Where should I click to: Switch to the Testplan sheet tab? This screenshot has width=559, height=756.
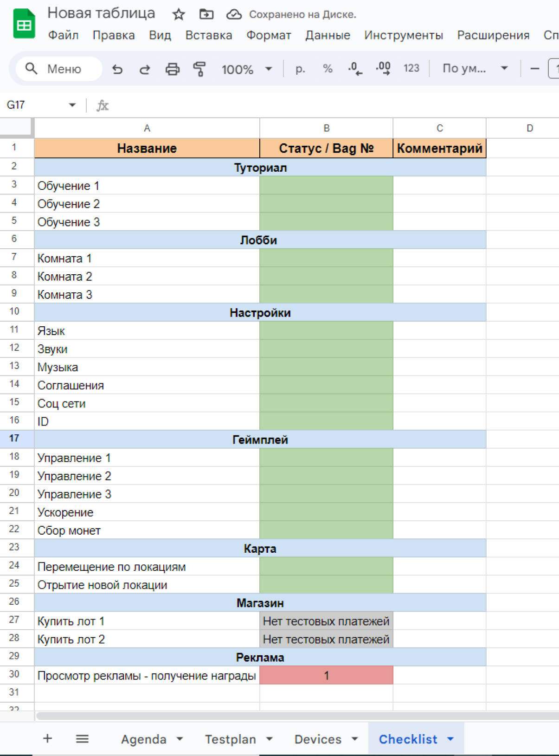pos(231,739)
